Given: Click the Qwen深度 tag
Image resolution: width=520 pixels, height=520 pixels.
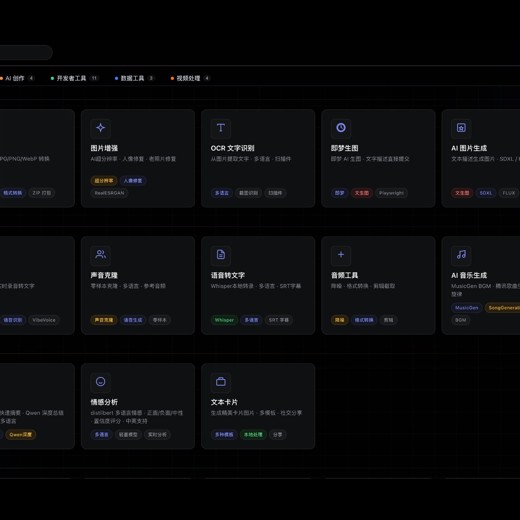Looking at the screenshot, I should point(21,435).
